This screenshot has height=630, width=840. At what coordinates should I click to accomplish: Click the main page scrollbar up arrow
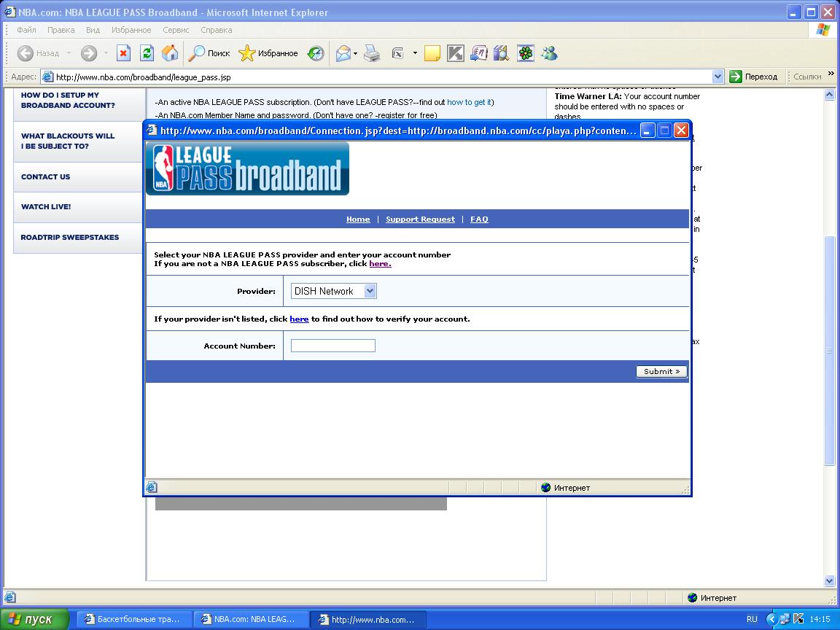(829, 95)
